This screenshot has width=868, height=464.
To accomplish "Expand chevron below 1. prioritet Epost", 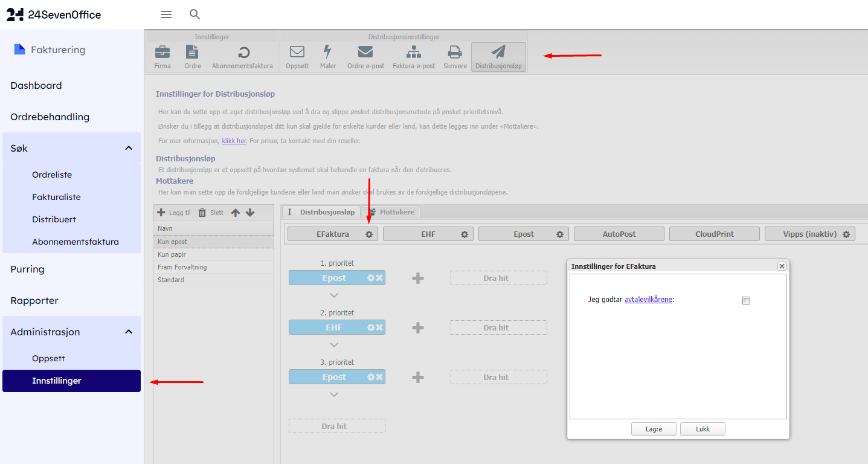I will tap(334, 295).
